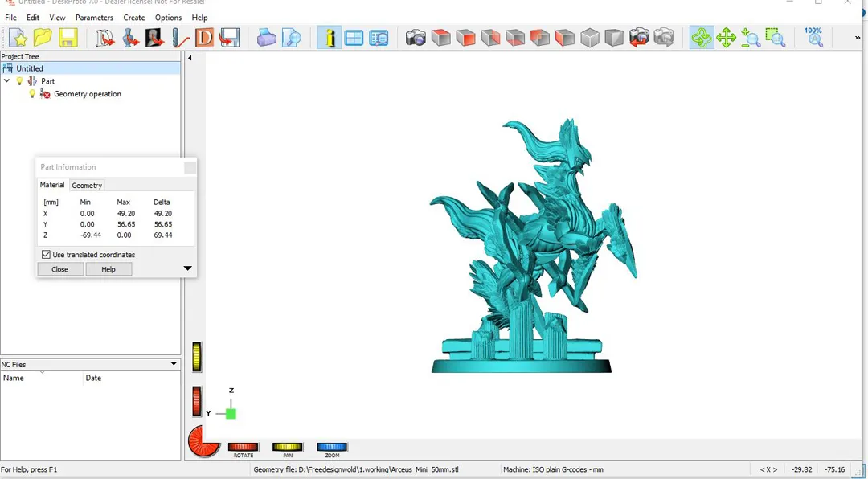This screenshot has height=479, width=868.
Task: Create a new project with the star page icon
Action: pos(18,38)
